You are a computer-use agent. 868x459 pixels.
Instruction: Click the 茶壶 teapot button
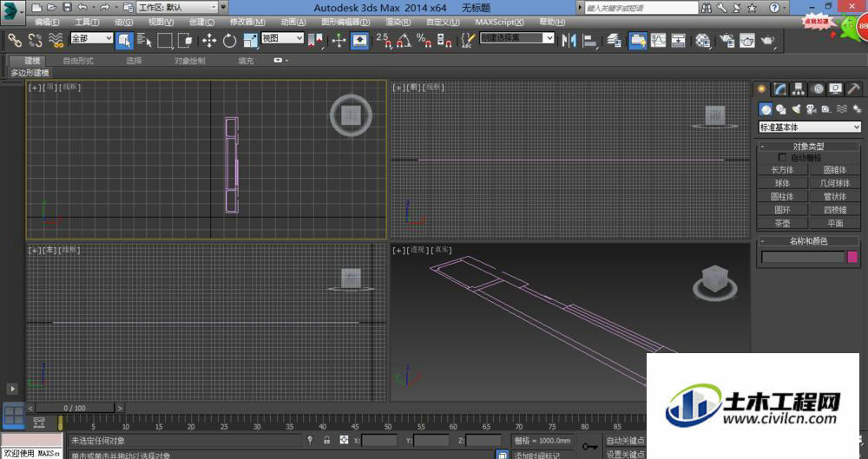coord(782,223)
